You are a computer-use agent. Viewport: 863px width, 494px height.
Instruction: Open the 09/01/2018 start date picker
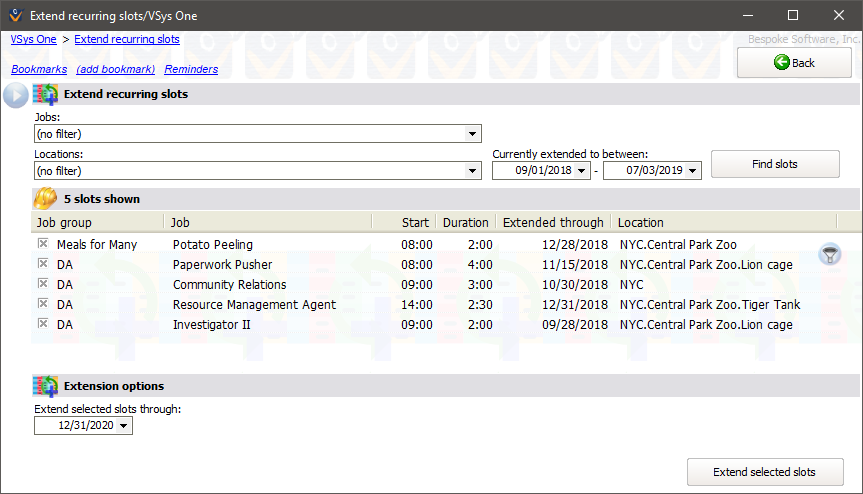pos(582,171)
